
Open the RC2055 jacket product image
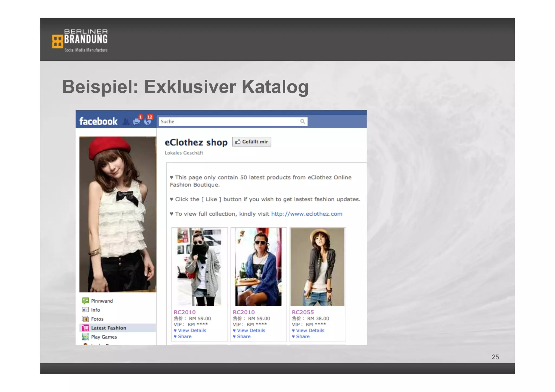317,267
